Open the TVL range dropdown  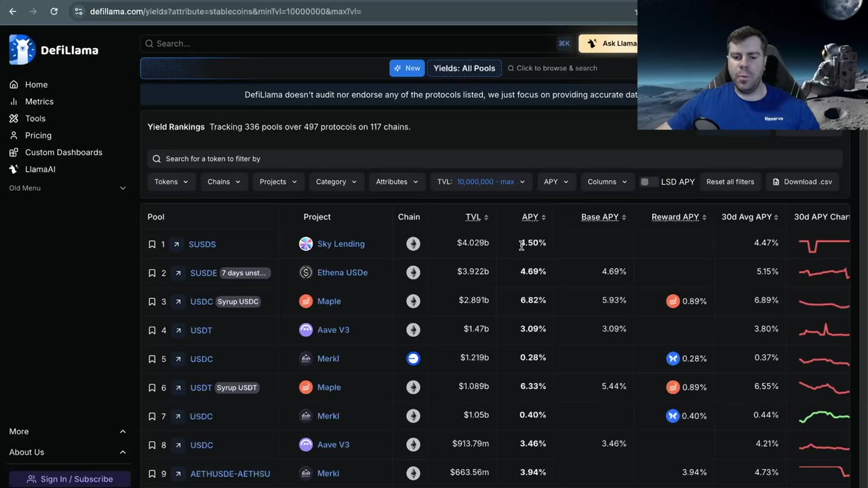click(x=481, y=182)
